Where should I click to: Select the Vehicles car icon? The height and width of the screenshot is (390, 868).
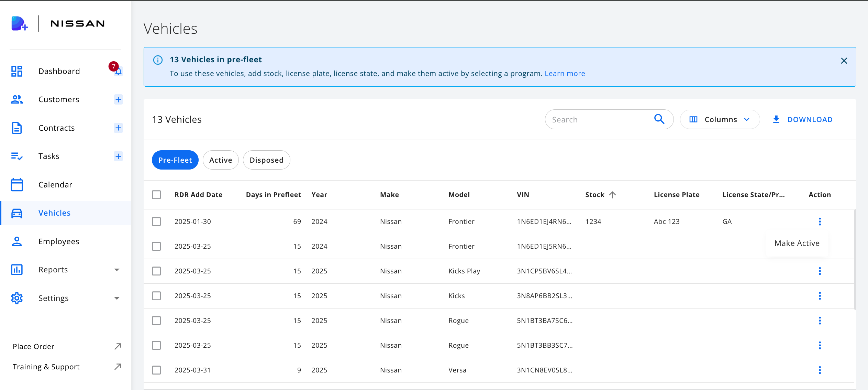coord(17,213)
